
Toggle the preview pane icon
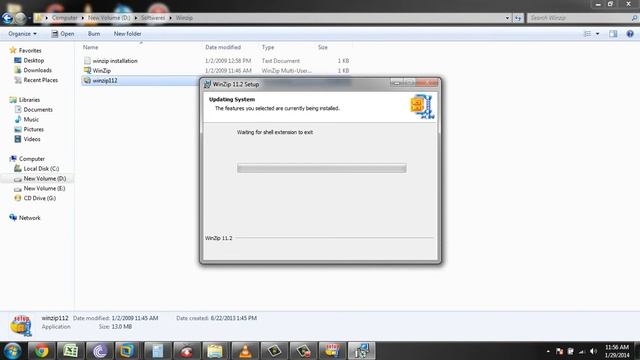tap(613, 34)
